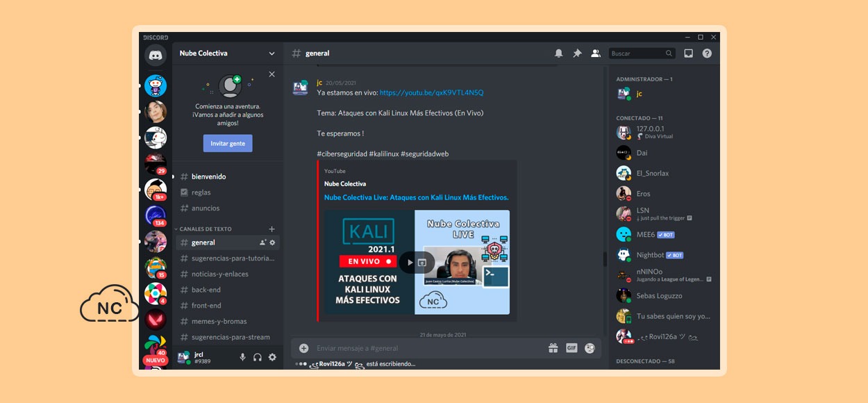Viewport: 868px width, 403px height.
Task: Create invite for the general channel
Action: [262, 242]
